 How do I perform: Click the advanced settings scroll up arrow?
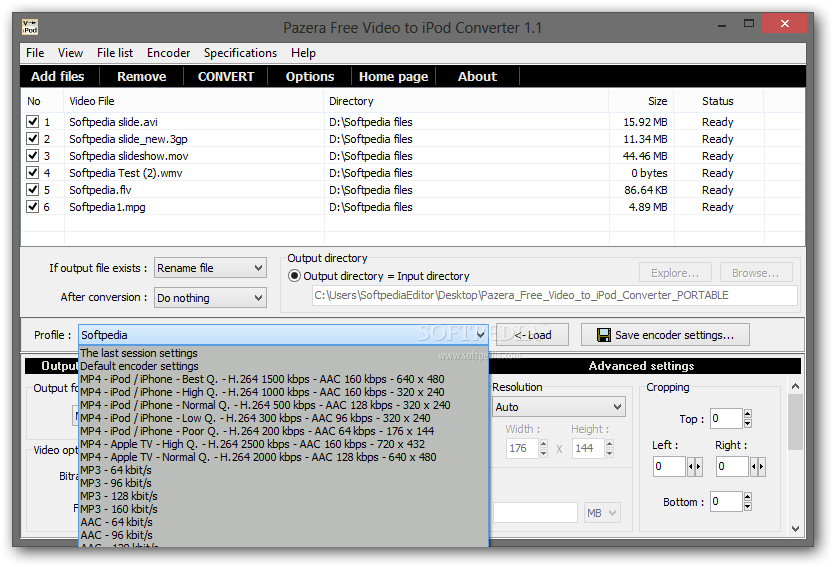point(795,386)
